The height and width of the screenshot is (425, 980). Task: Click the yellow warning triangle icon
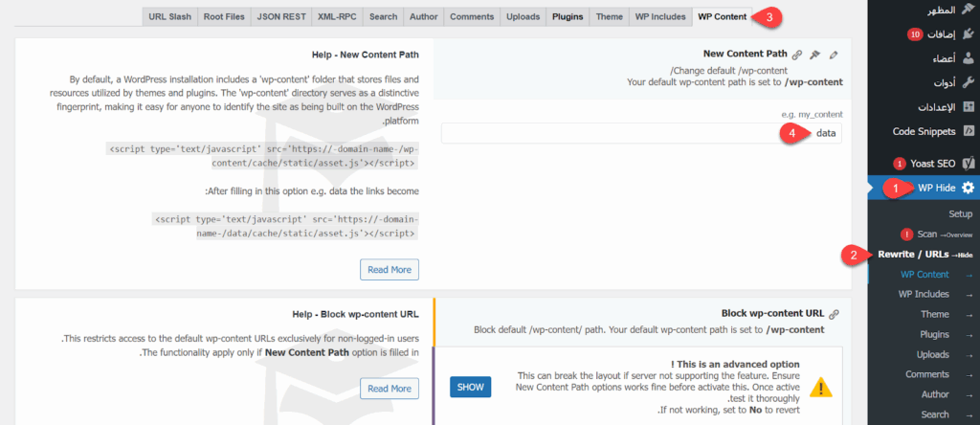820,388
